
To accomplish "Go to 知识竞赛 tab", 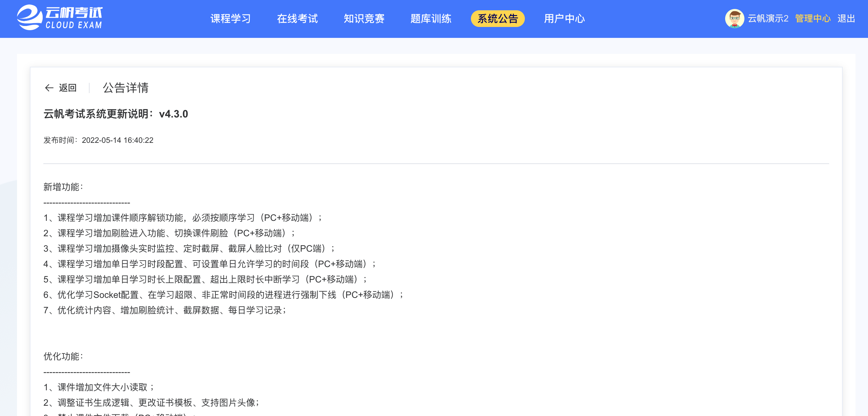I will 364,19.
